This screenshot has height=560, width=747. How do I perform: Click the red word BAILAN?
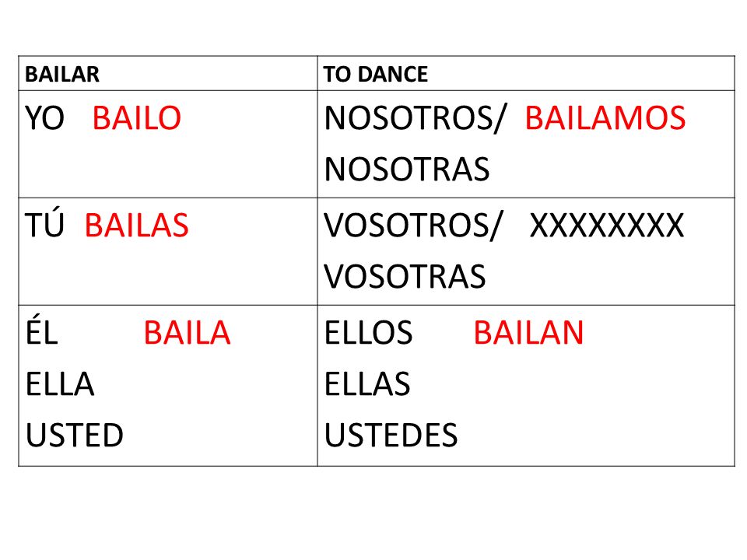tap(529, 332)
